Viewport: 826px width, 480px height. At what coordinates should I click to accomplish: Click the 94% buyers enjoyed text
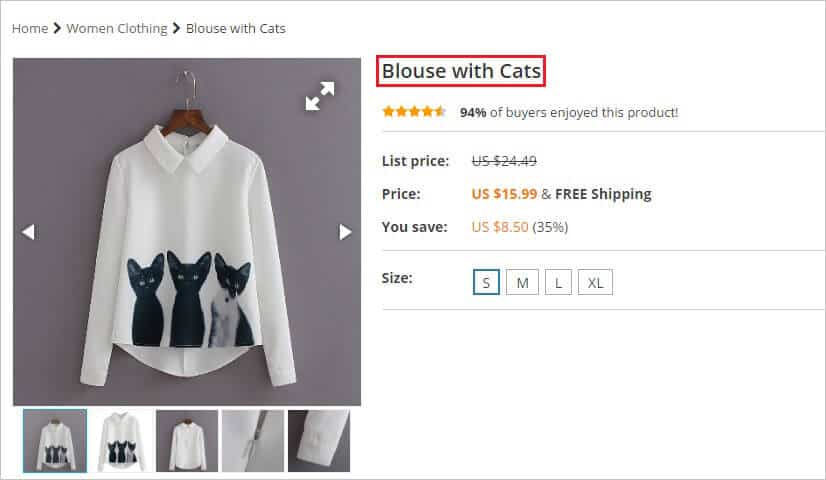click(569, 112)
